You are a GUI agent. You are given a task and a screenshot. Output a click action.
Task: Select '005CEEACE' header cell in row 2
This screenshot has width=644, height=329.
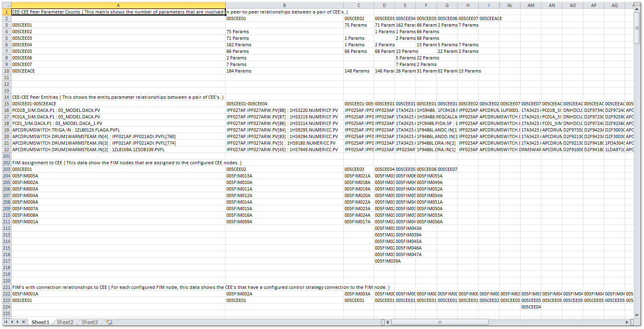coord(489,18)
